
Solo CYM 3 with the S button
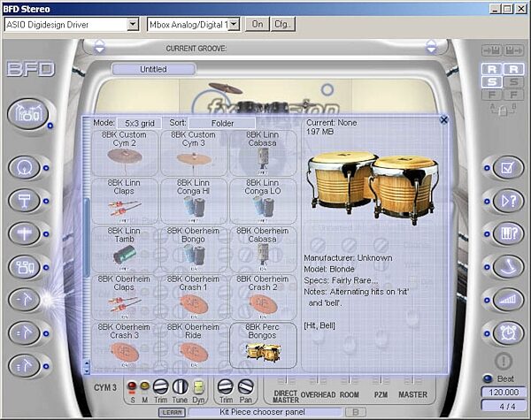(x=132, y=386)
